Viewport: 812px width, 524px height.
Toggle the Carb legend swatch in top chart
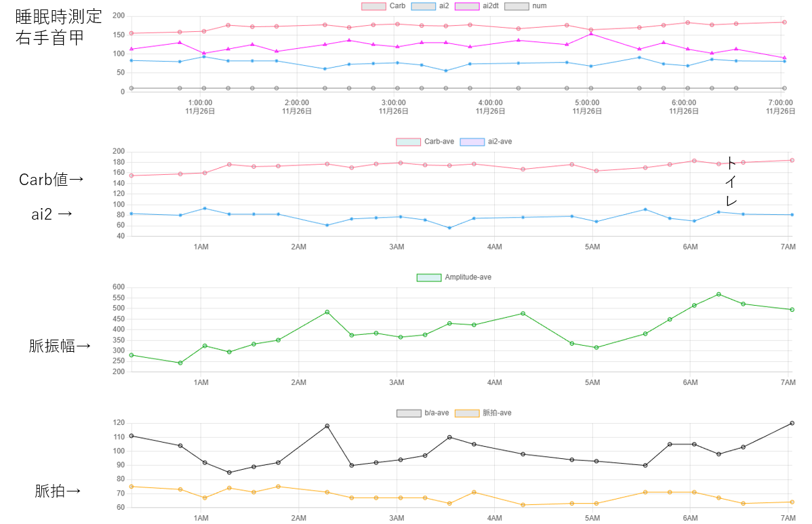click(373, 6)
